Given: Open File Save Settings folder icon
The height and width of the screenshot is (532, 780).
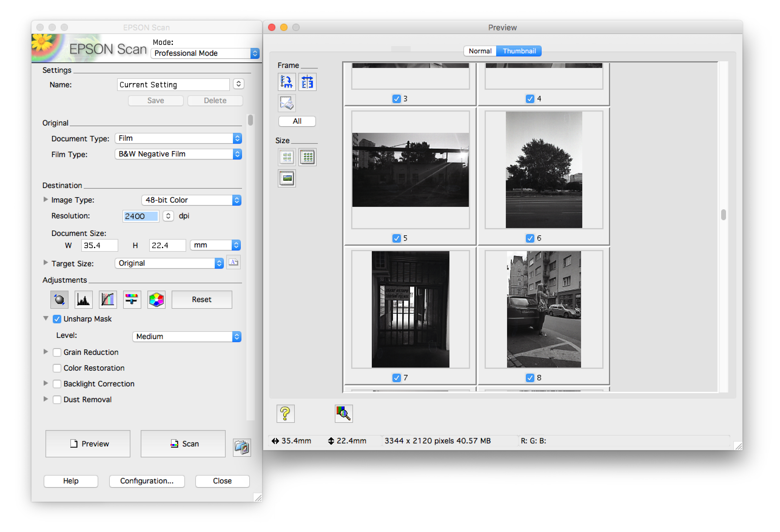Looking at the screenshot, I should click(242, 447).
